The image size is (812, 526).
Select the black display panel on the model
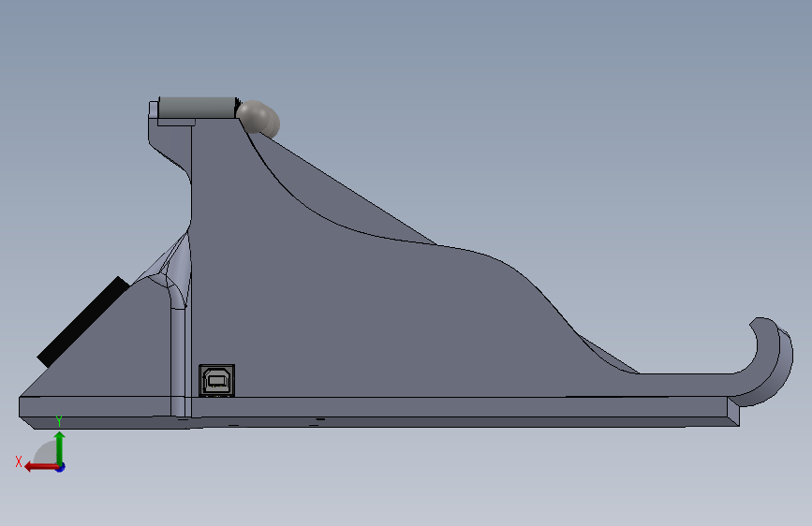tap(82, 322)
